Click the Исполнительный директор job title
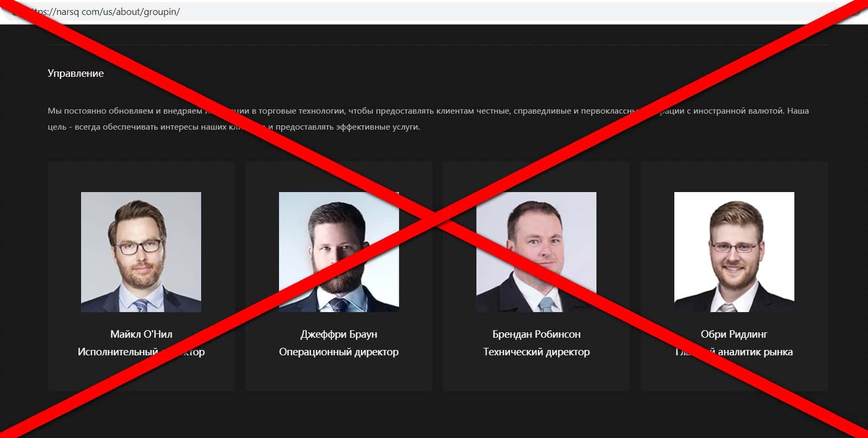The image size is (868, 438). tap(141, 352)
